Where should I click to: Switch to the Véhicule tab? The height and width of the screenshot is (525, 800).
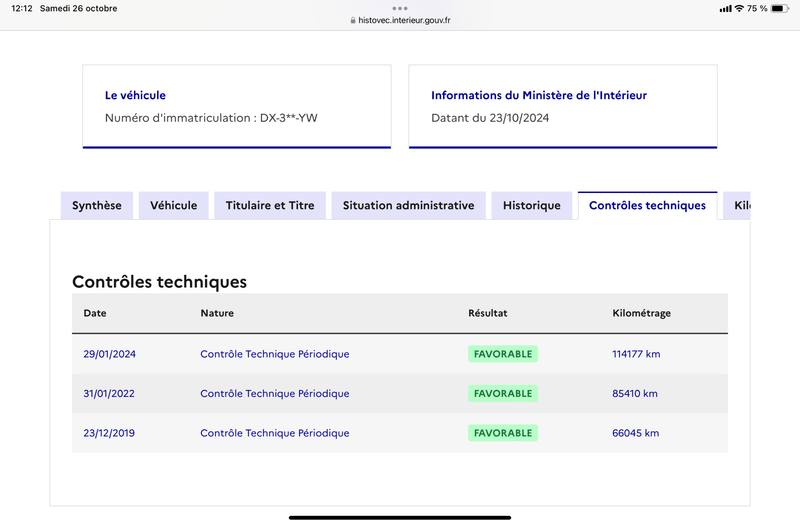tap(174, 206)
